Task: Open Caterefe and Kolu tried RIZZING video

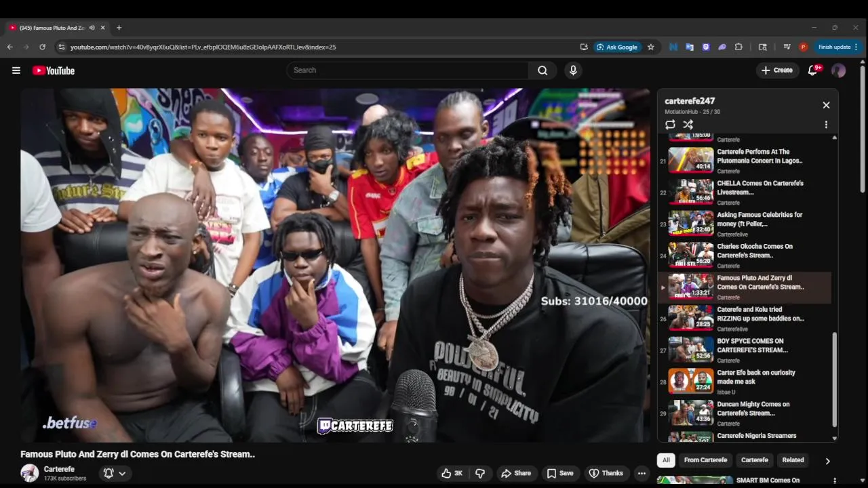Action: point(744,319)
